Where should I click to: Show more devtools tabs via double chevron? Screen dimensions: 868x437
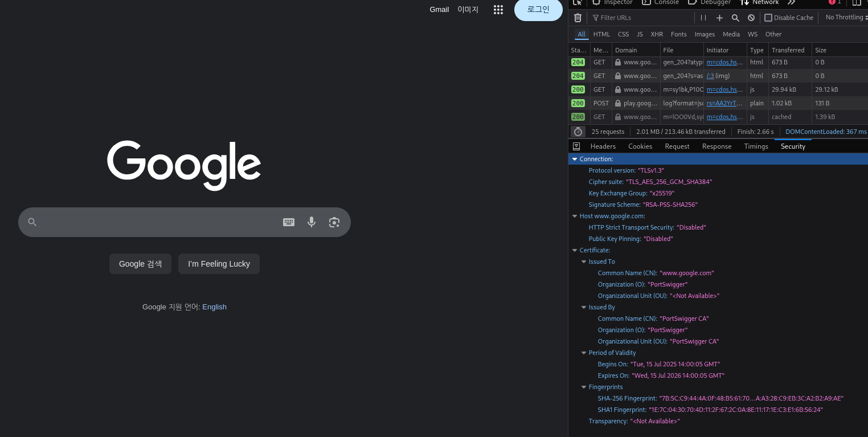pyautogui.click(x=791, y=2)
